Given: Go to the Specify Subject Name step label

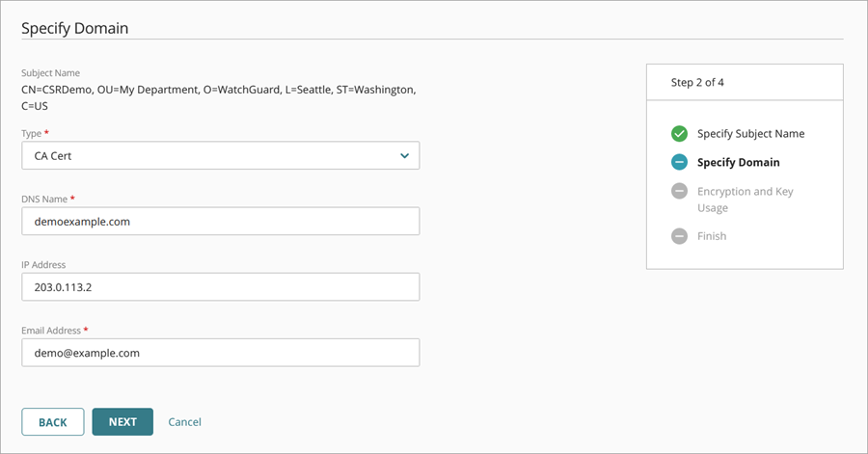Looking at the screenshot, I should pos(750,134).
